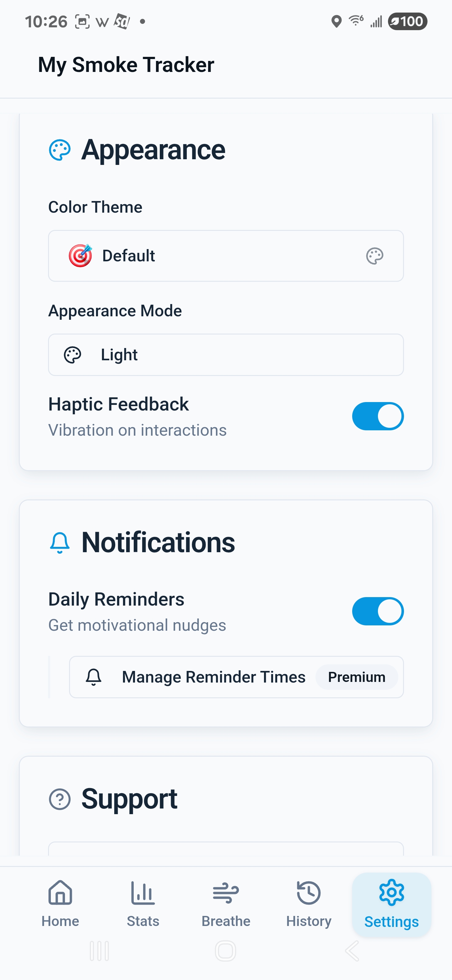Tap the Notifications bell icon
The width and height of the screenshot is (452, 980).
tap(60, 543)
